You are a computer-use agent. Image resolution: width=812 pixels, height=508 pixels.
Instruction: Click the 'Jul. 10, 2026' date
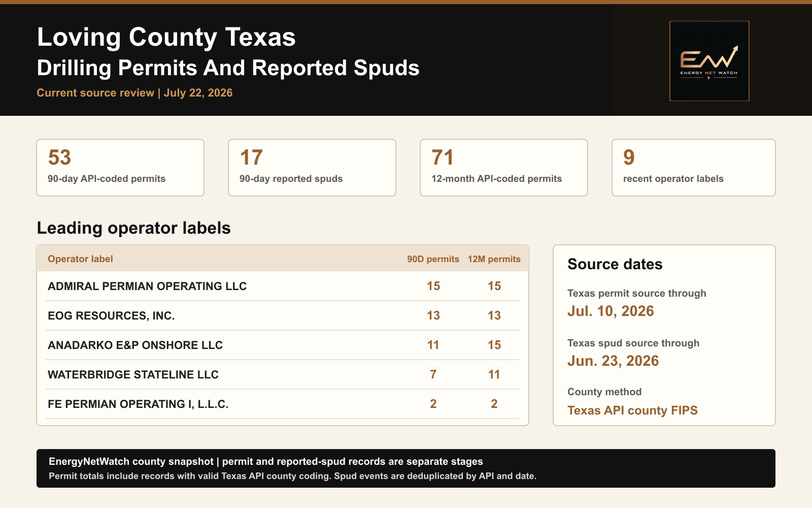click(611, 311)
